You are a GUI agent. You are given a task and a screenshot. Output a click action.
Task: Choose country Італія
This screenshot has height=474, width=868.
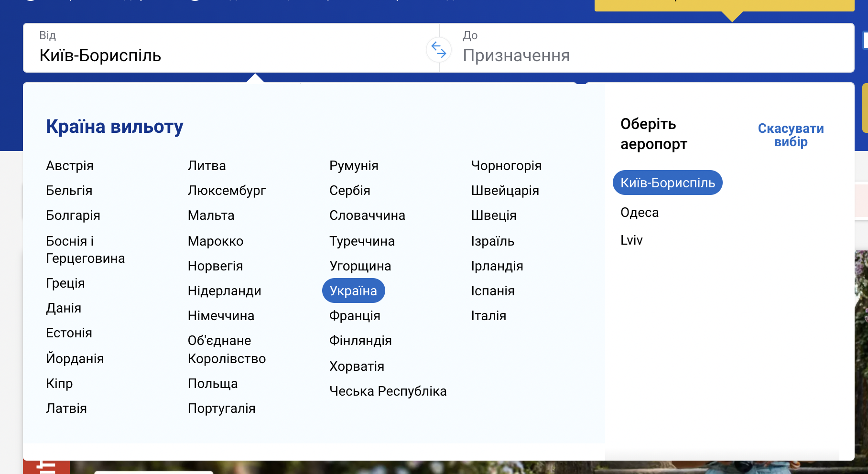pyautogui.click(x=489, y=316)
